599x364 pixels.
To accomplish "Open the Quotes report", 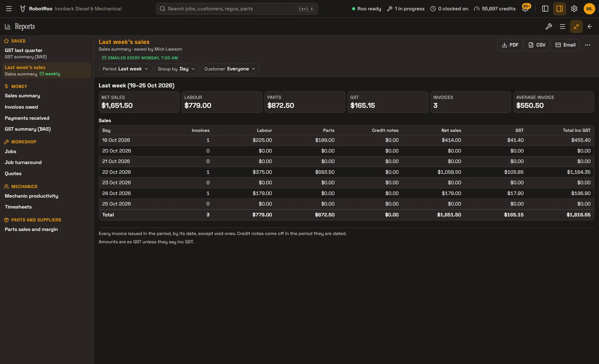I will (x=13, y=173).
